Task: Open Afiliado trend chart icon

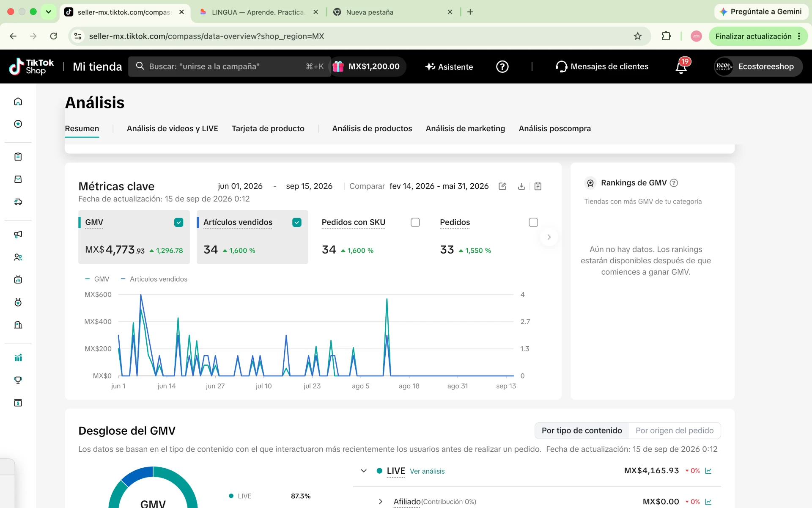Action: click(x=708, y=502)
